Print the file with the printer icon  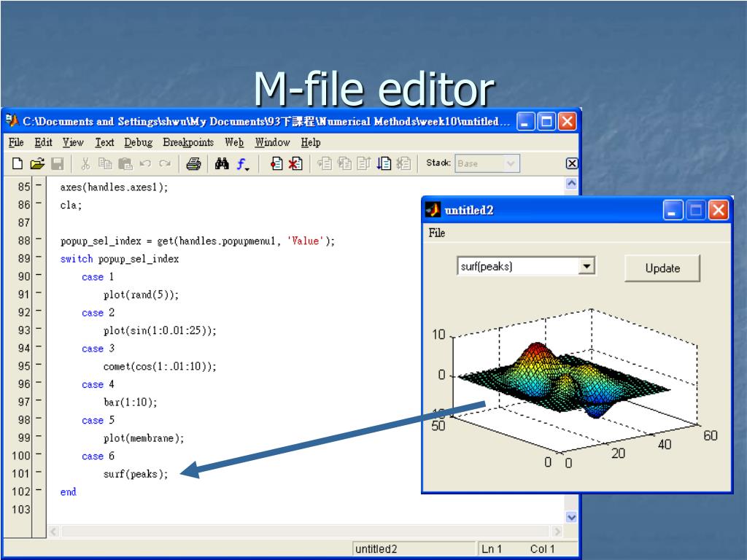193,164
